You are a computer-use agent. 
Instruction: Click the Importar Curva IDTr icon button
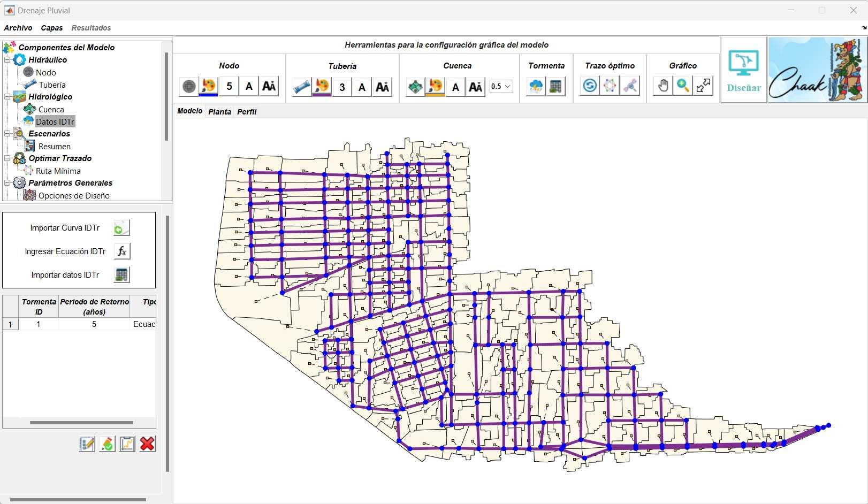(x=121, y=228)
